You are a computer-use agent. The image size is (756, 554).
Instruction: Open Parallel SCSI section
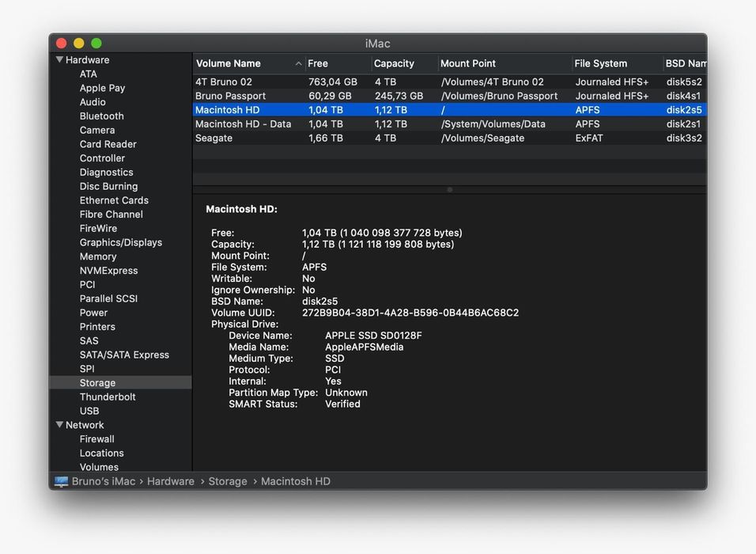108,298
